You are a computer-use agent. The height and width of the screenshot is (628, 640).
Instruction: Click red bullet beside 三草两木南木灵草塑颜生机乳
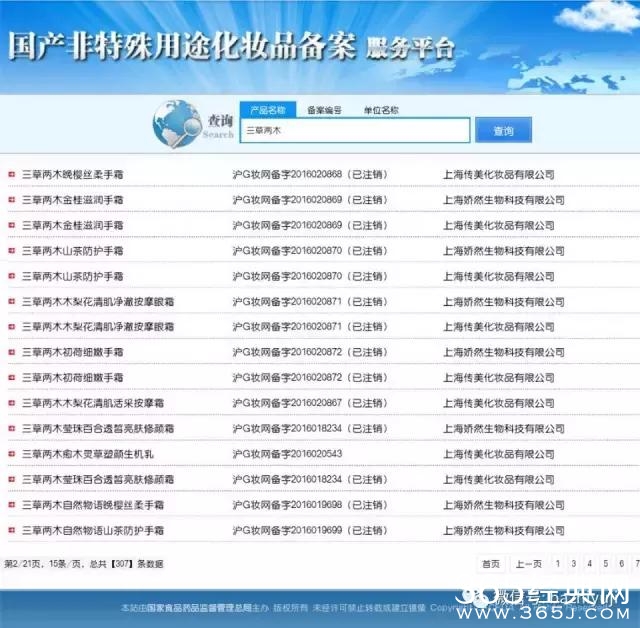pyautogui.click(x=11, y=454)
